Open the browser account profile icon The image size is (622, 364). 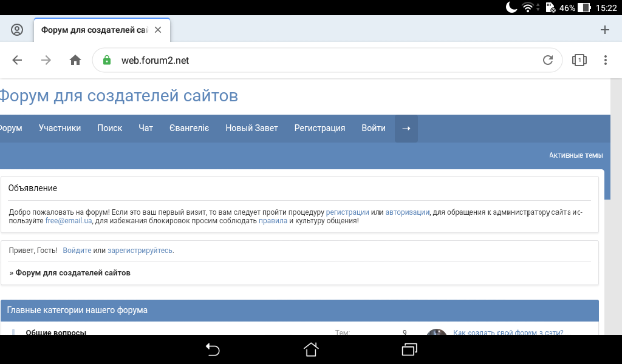(x=16, y=30)
